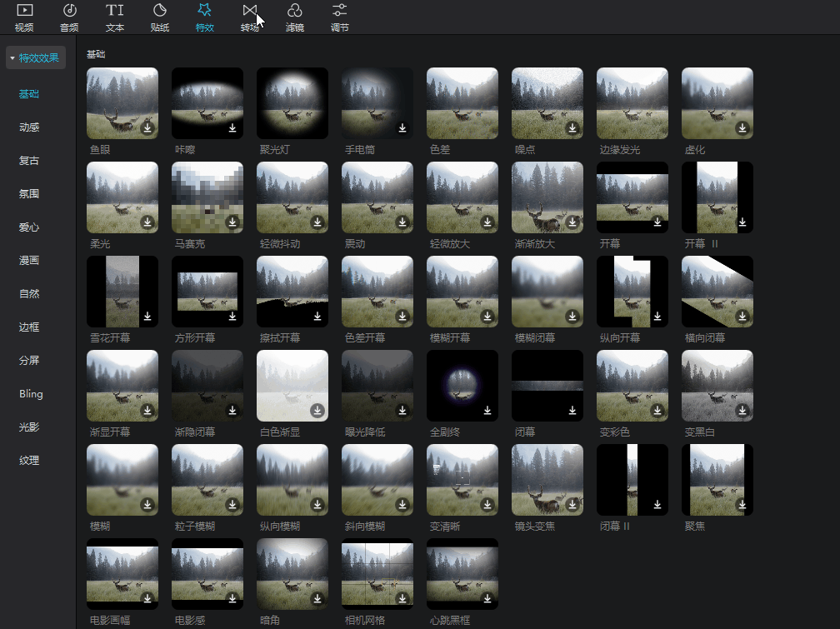Screen dimensions: 840x629
Task: Choose the 分屏 split-screen category
Action: click(29, 361)
